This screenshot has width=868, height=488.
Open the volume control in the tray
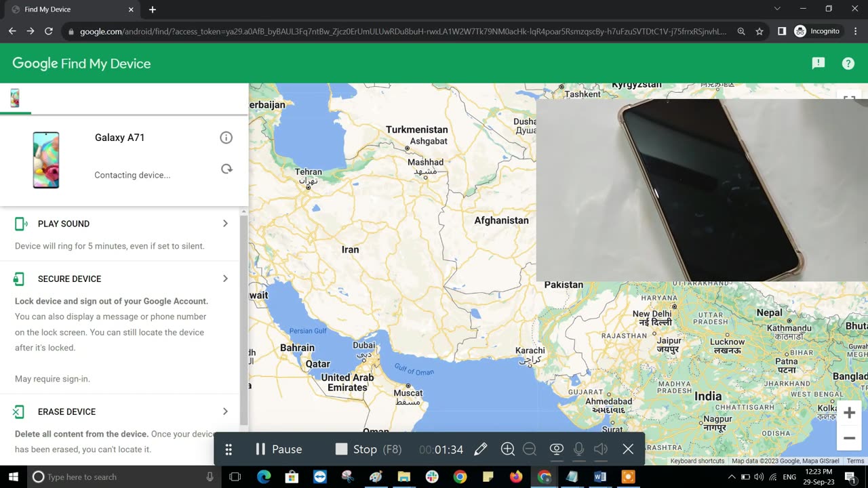(x=758, y=476)
